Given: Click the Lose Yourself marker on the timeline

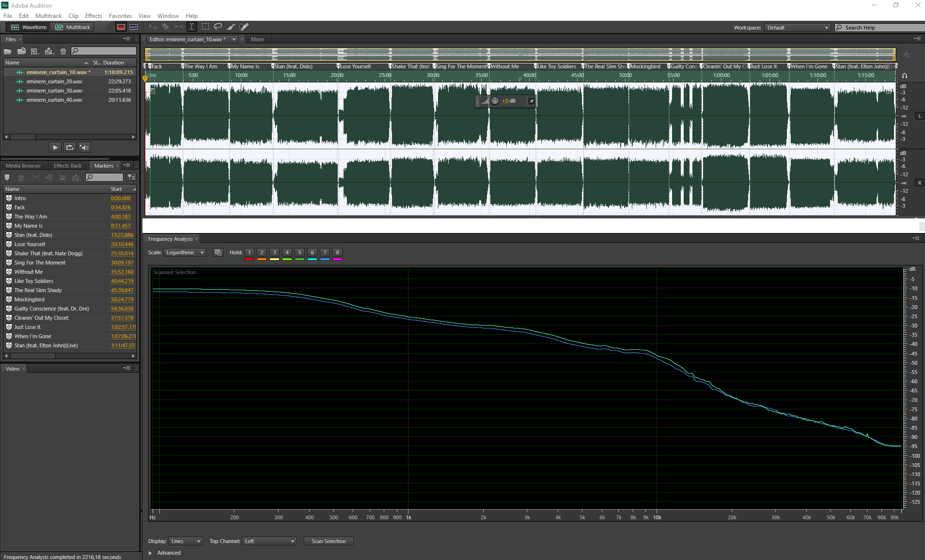Looking at the screenshot, I should point(355,66).
